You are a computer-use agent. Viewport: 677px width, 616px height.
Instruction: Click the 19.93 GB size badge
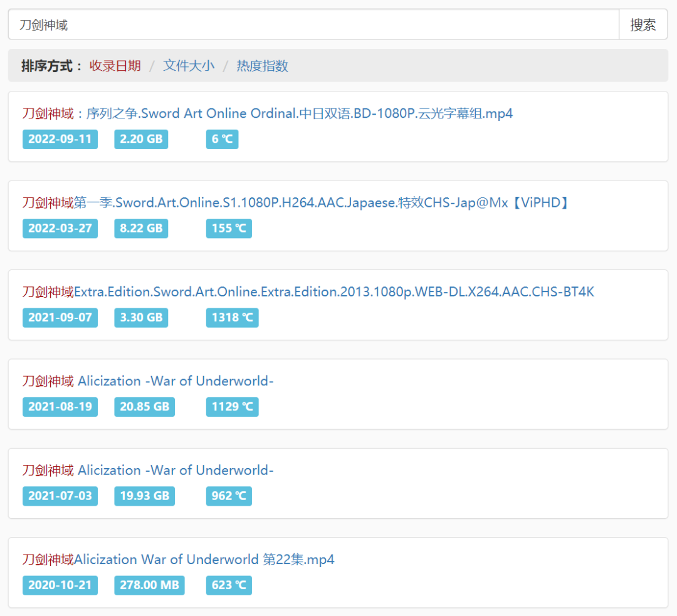point(145,496)
